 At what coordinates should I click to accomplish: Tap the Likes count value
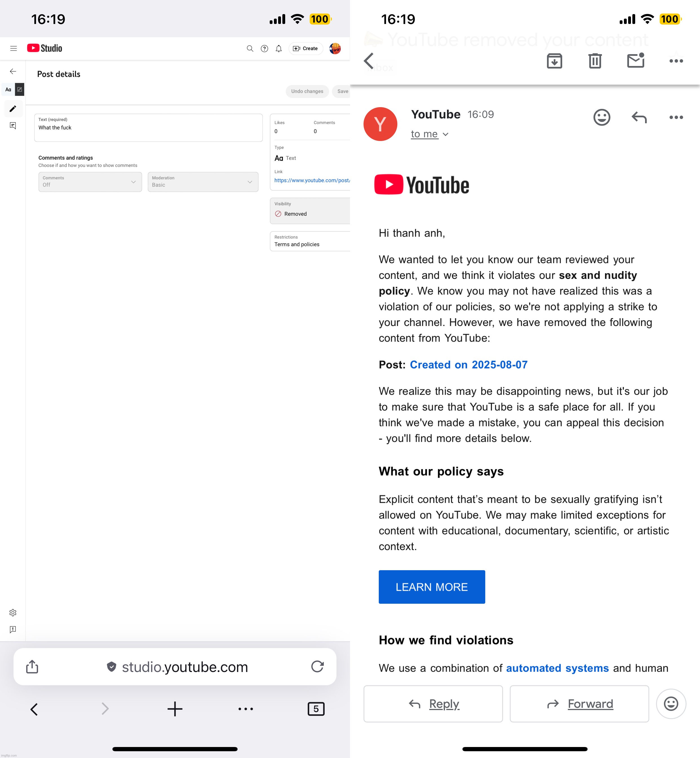(x=276, y=131)
